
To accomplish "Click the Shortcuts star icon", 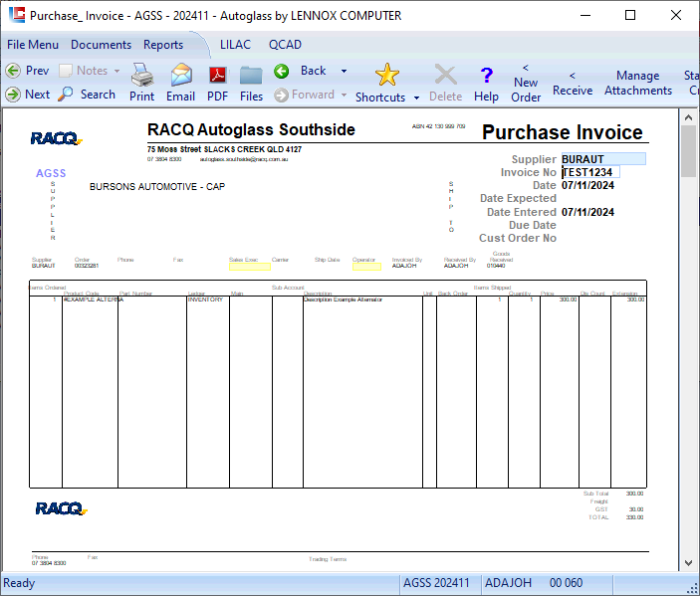I will [x=386, y=75].
